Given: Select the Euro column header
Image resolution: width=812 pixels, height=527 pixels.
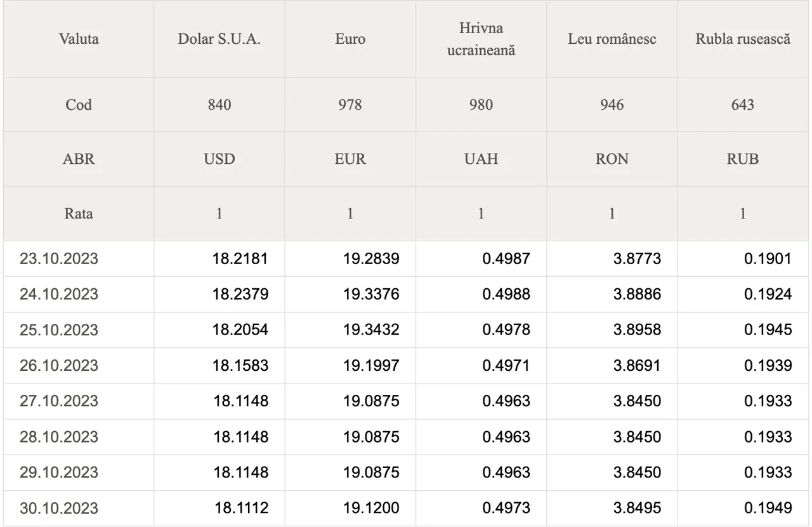Looking at the screenshot, I should 350,39.
